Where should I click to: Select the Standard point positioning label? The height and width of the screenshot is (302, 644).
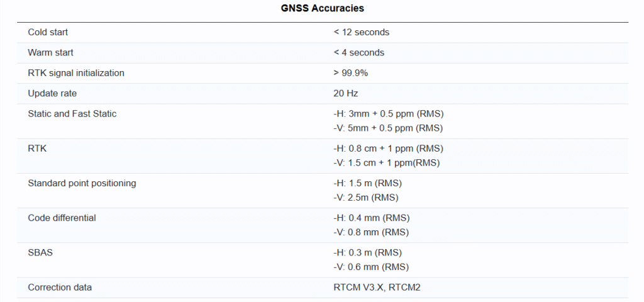pos(82,183)
